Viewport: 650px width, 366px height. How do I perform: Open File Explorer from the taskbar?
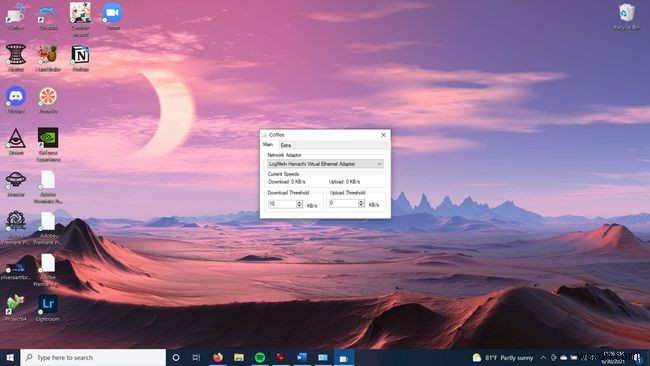239,357
